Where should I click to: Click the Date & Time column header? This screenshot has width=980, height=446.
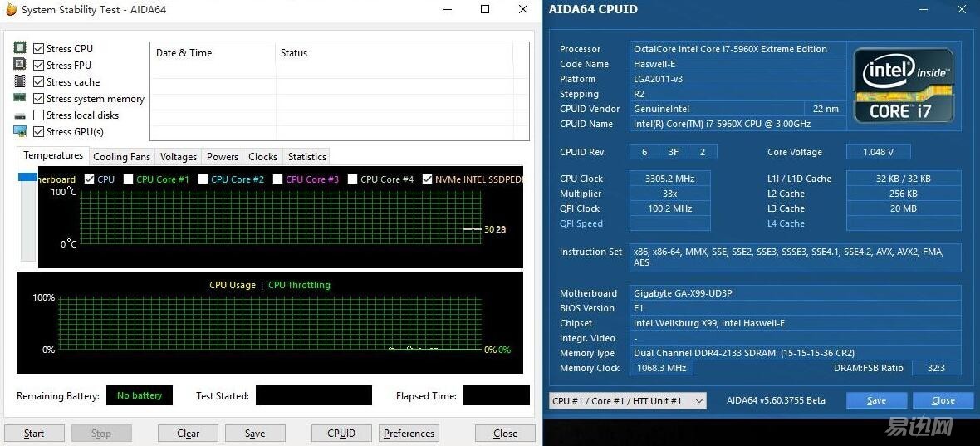tap(184, 53)
